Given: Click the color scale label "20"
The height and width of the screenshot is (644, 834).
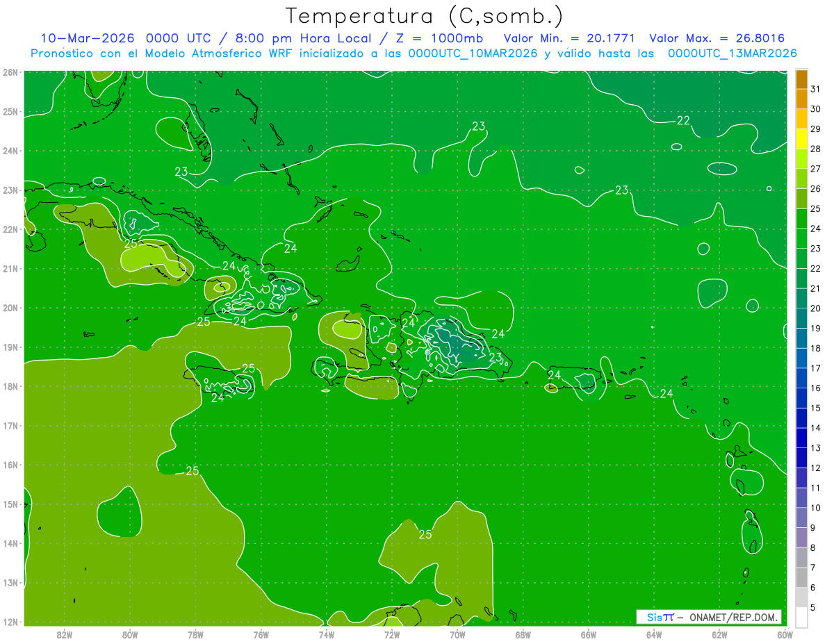Looking at the screenshot, I should pos(816,308).
